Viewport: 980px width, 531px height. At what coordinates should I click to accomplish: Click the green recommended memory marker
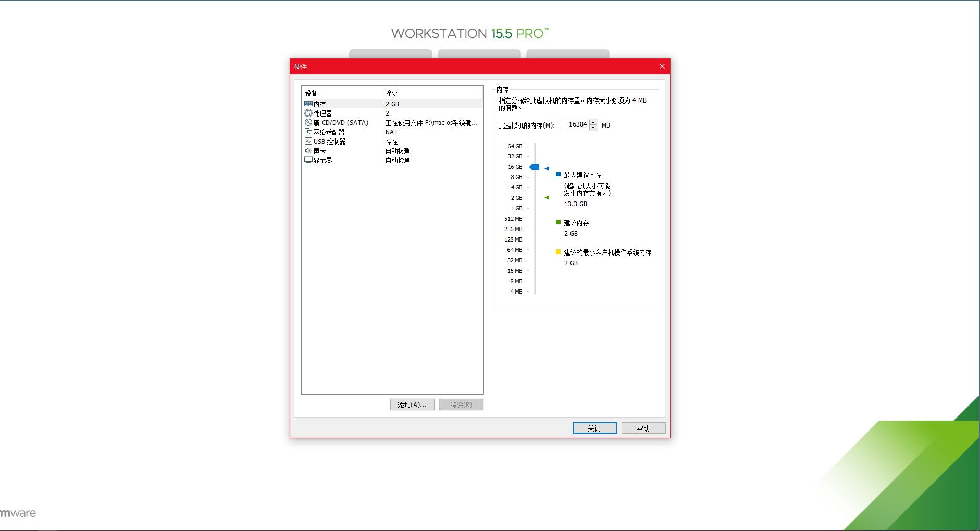tap(547, 197)
